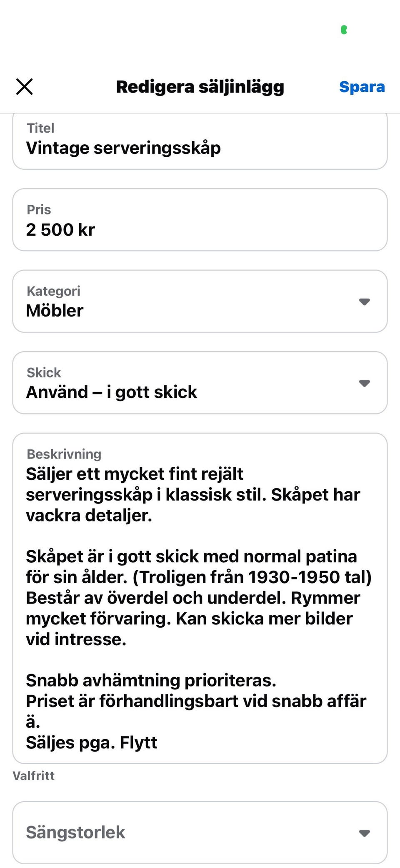Image resolution: width=400 pixels, height=868 pixels.
Task: Click the Skick dropdown arrow icon
Action: tap(364, 383)
